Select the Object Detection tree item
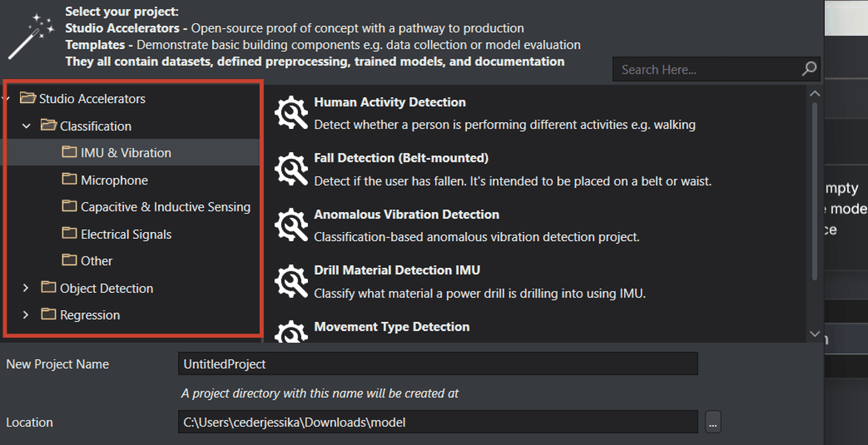This screenshot has width=868, height=445. pos(106,289)
